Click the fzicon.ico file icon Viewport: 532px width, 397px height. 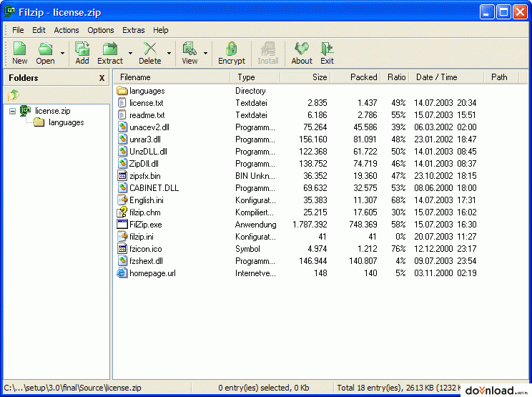pos(122,249)
